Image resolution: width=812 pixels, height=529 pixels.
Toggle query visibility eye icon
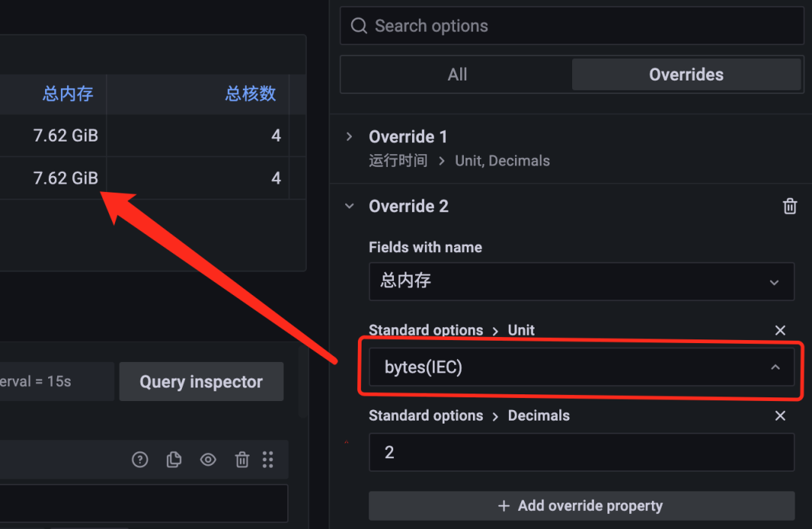208,460
